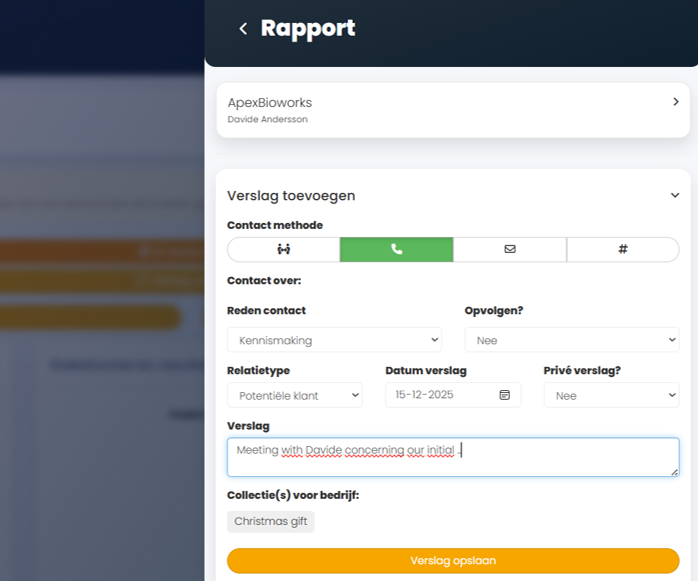
Task: Click the date value 15-12-2025
Action: click(x=424, y=395)
